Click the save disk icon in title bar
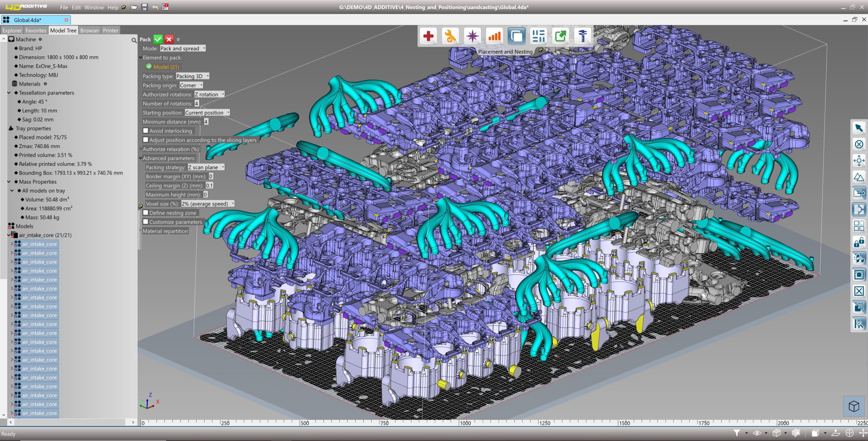868x441 pixels. click(x=144, y=7)
